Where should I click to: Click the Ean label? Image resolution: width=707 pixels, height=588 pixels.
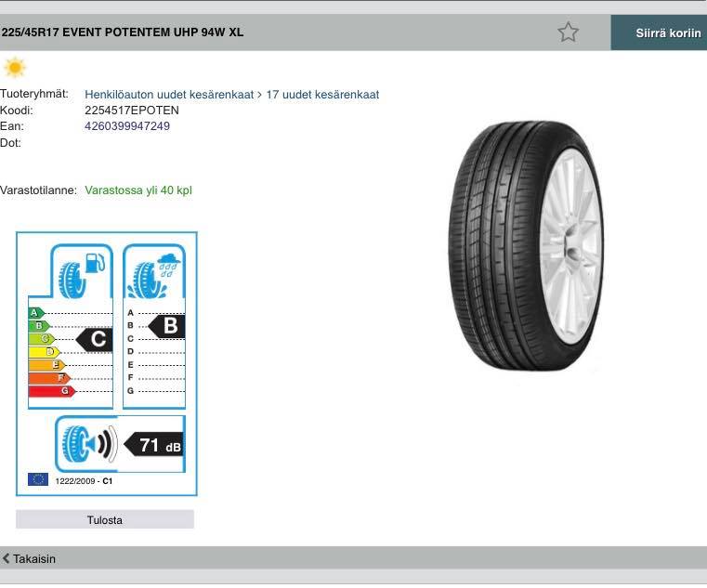click(12, 126)
